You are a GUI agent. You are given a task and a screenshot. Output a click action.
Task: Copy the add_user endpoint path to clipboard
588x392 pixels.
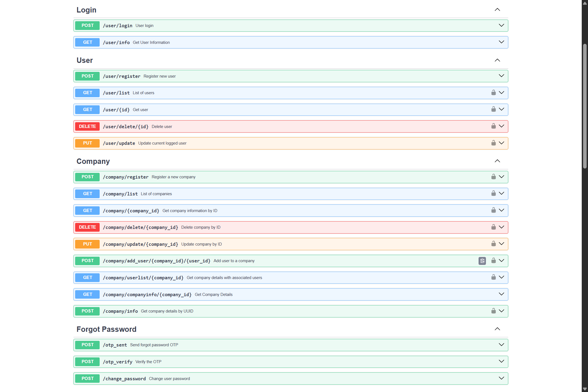pyautogui.click(x=482, y=261)
